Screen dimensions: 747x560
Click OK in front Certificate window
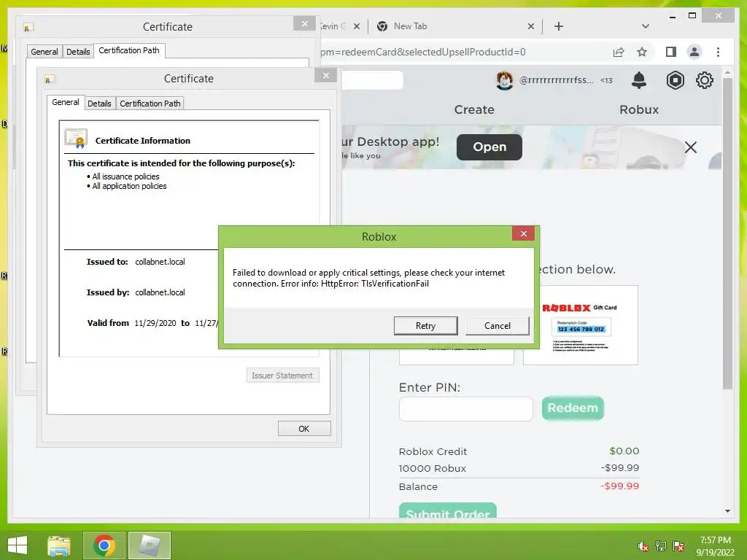[x=304, y=429]
